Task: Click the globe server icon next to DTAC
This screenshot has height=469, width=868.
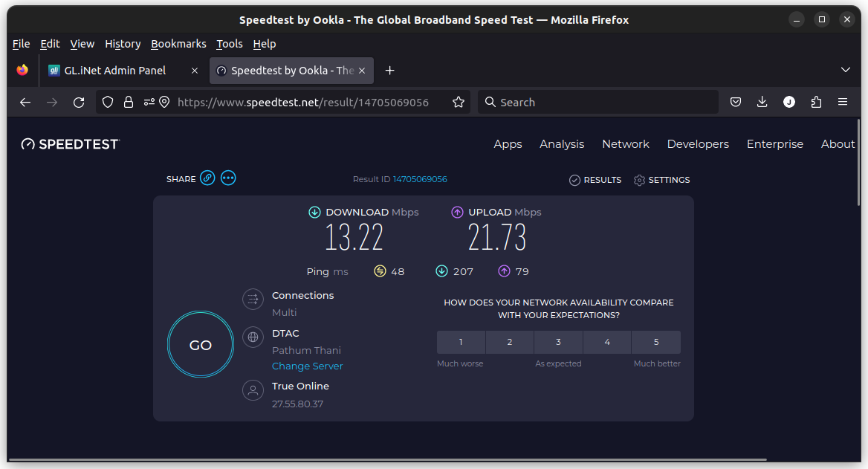Action: [x=253, y=337]
